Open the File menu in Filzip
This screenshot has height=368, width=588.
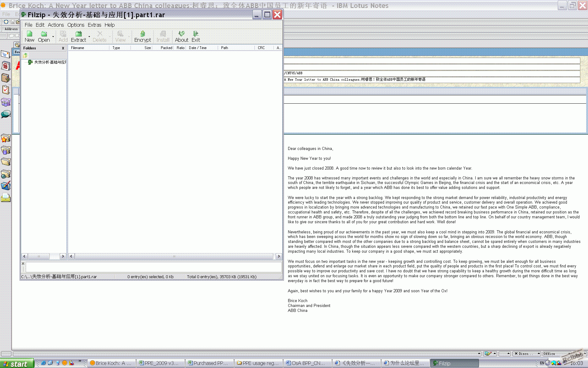pos(28,25)
